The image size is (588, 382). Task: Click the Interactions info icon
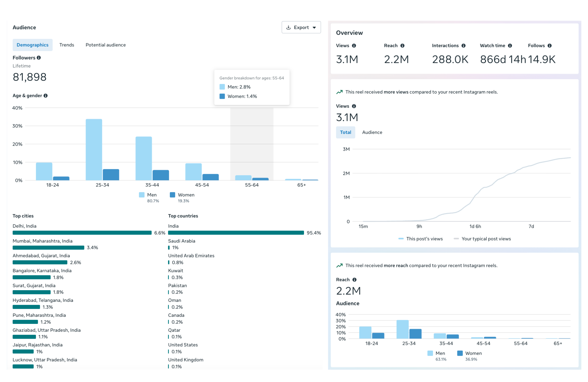point(463,46)
